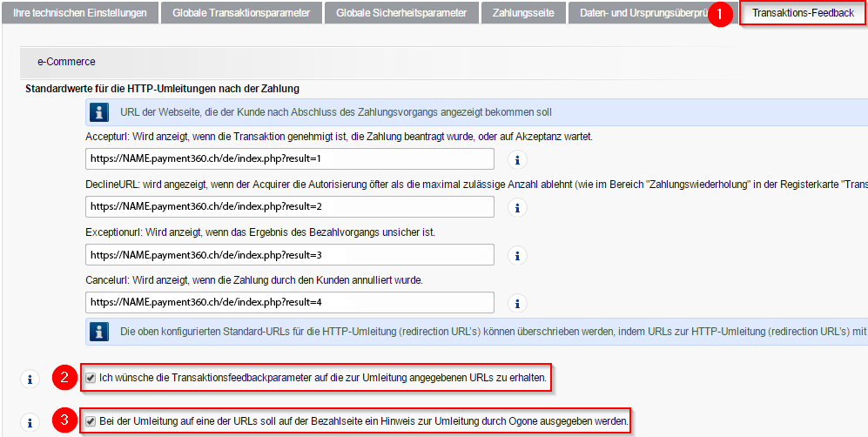
Task: Click blue info icon in URL der Webseite banner
Action: 101,112
